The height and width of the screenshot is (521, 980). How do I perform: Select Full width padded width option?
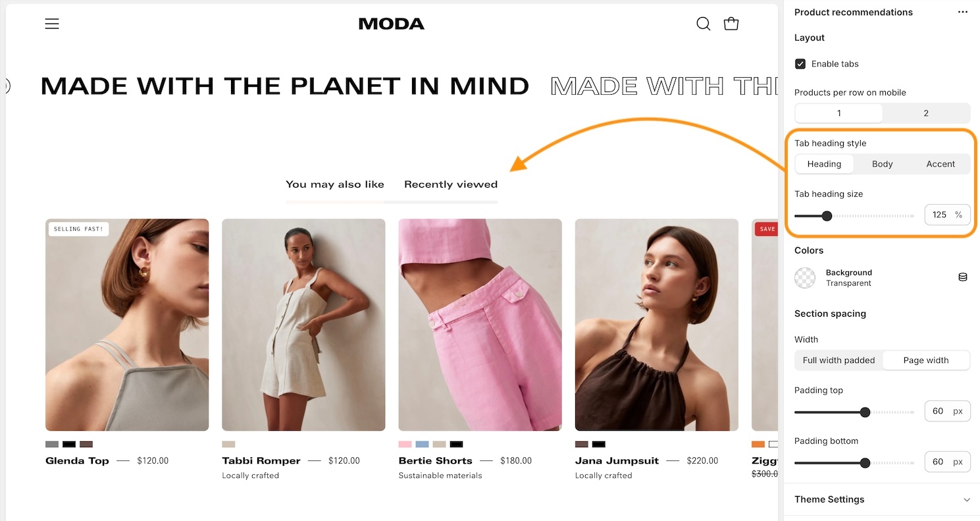click(838, 360)
